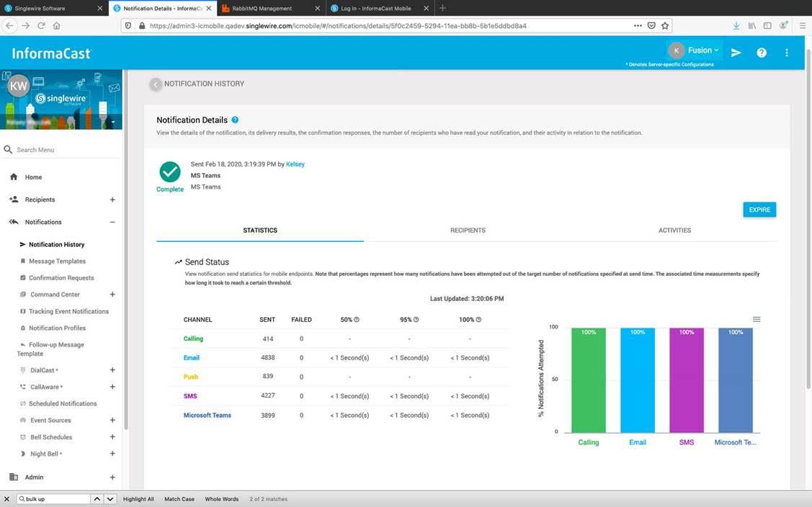Toggle the Email series in chart legend
Viewport: 812px width, 507px height.
click(x=637, y=442)
